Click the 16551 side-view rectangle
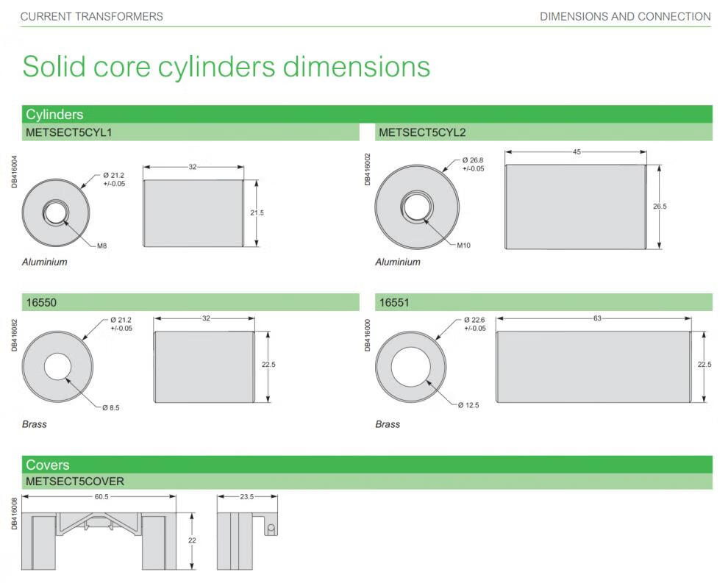The width and height of the screenshot is (728, 583). (593, 366)
